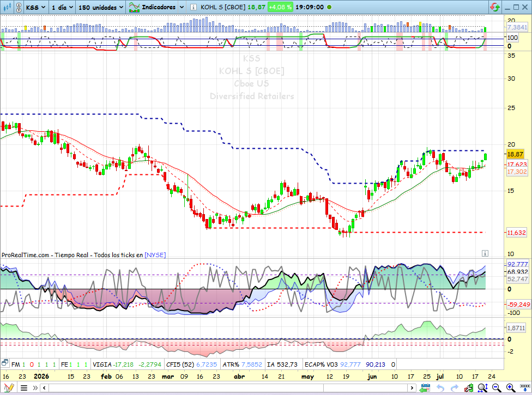532x395 pixels.
Task: Click the [NYSE] link in the footer text
Action: point(155,255)
